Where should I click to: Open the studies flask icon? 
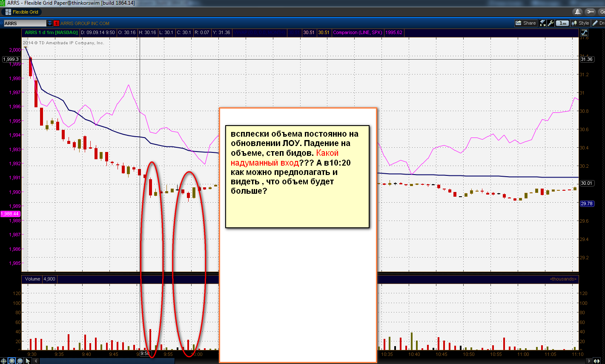click(x=543, y=23)
